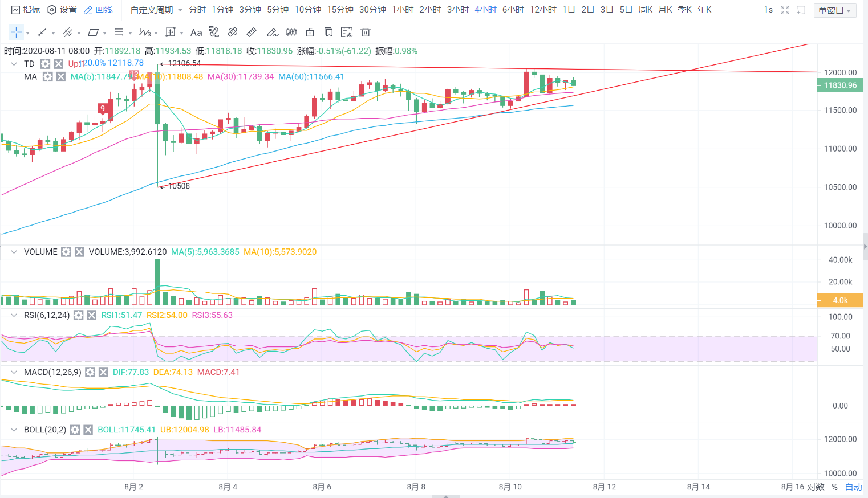Click the ruler eraser style tool
Screen dimensions: 868x498
pos(214,32)
